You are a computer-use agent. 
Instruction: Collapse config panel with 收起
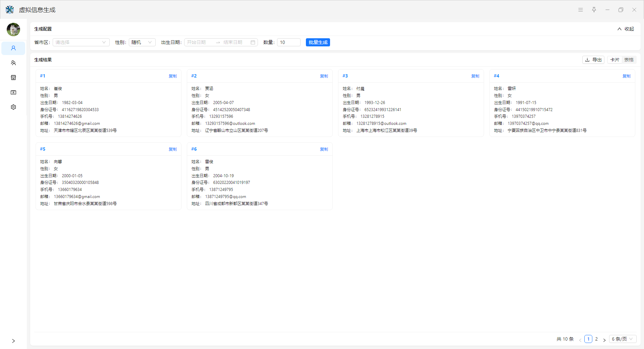click(x=626, y=29)
